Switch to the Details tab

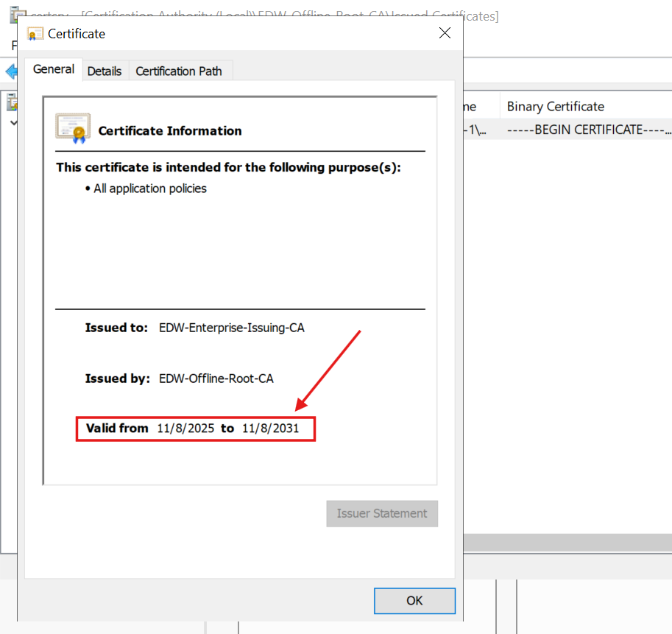pos(105,71)
